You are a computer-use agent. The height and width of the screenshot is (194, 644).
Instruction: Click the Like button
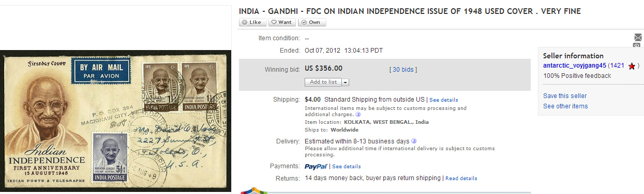(x=253, y=22)
